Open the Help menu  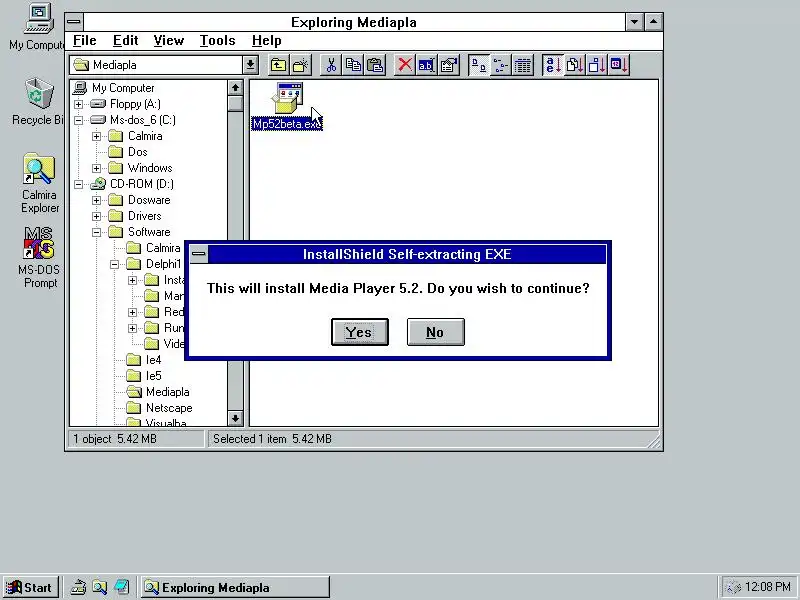266,40
